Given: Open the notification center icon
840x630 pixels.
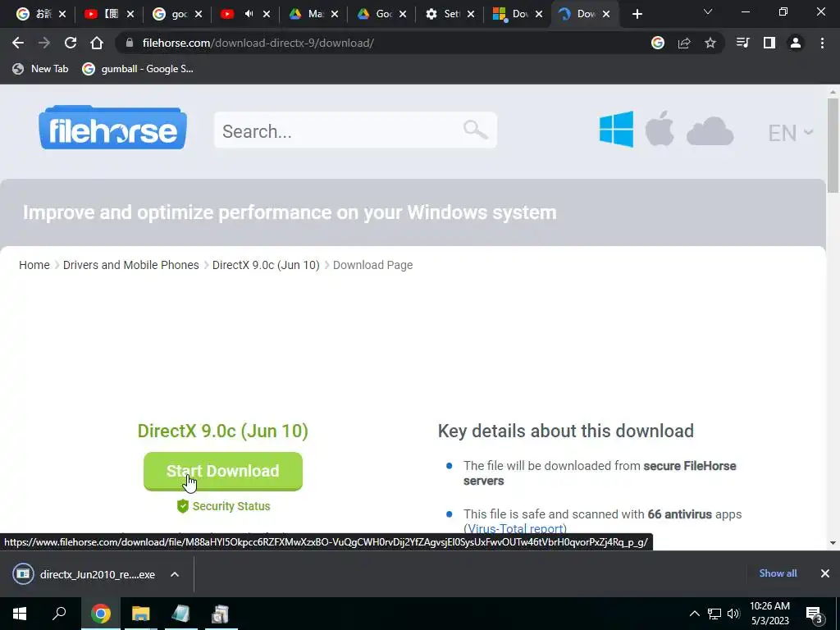Looking at the screenshot, I should 815,614.
